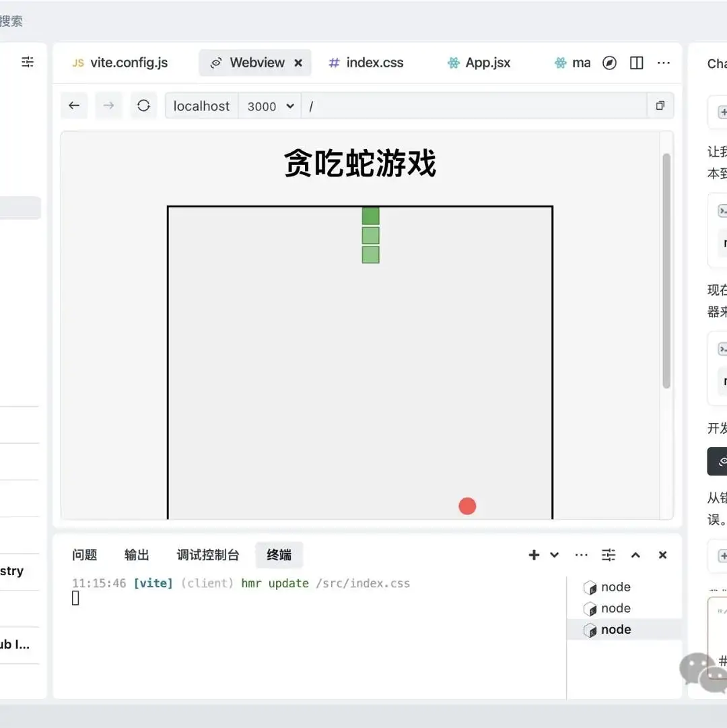Click the split editor icon
The width and height of the screenshot is (727, 728).
click(x=635, y=62)
